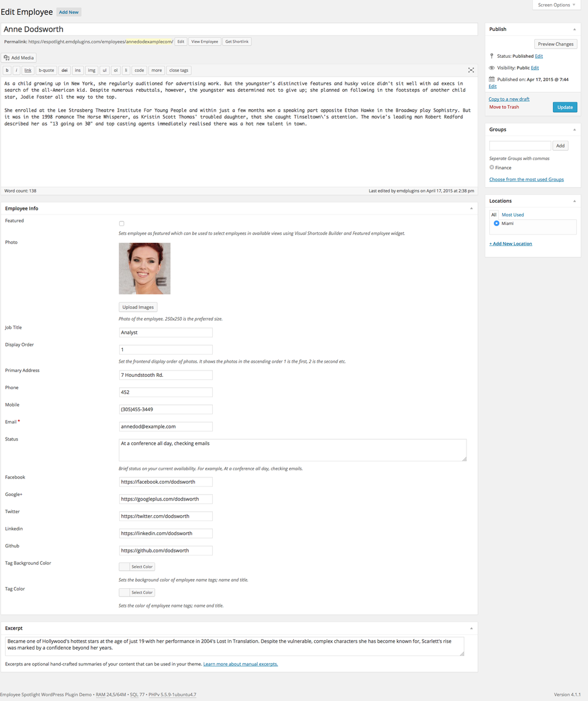Click Choose from the most used Groups
The image size is (588, 701).
coord(527,179)
